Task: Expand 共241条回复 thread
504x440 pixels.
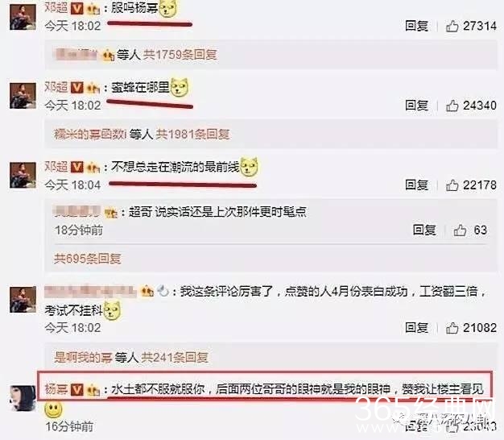Action: pos(175,357)
